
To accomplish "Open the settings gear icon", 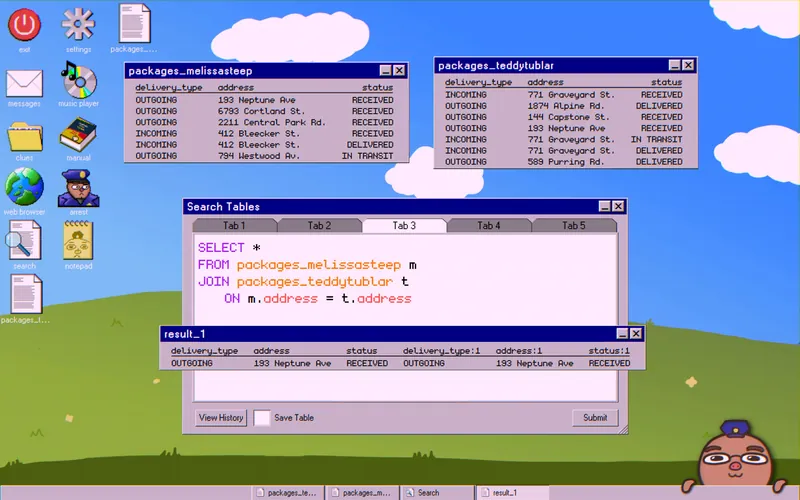I will [x=78, y=23].
